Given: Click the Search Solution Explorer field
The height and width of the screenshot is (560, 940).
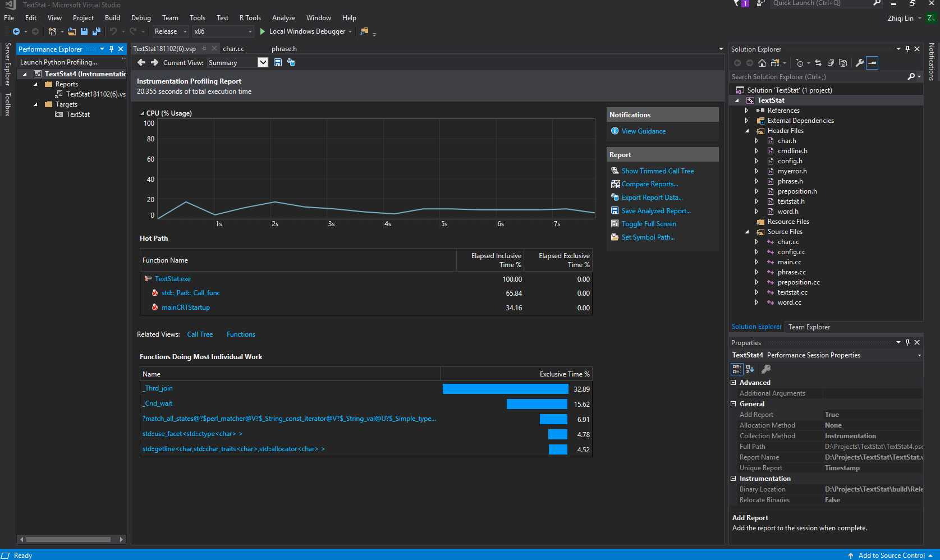Looking at the screenshot, I should click(818, 77).
